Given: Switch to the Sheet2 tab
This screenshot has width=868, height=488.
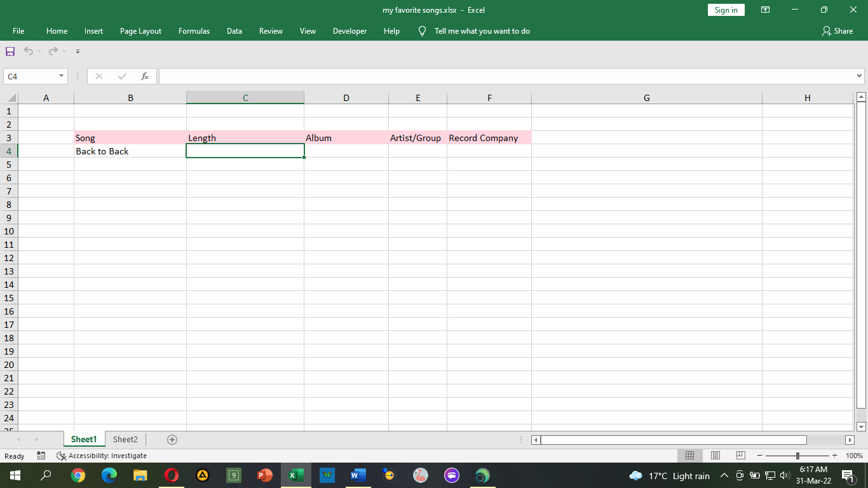Looking at the screenshot, I should click(x=125, y=439).
